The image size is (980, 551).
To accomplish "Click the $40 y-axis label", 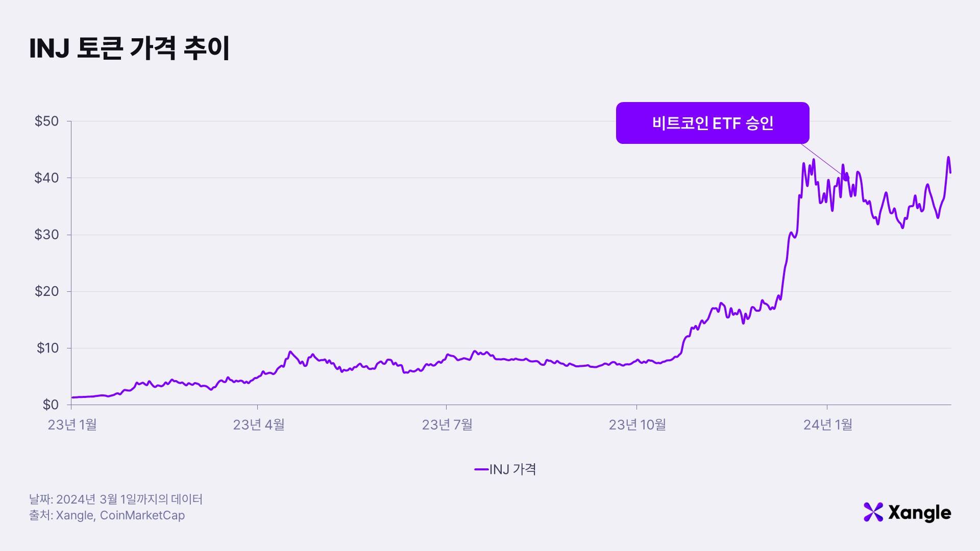I will (46, 178).
